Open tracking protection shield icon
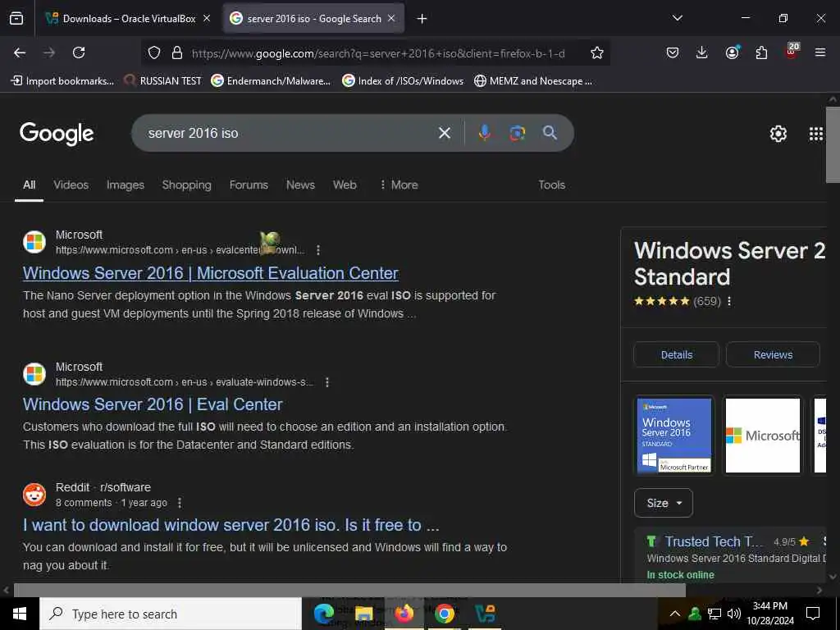 154,52
